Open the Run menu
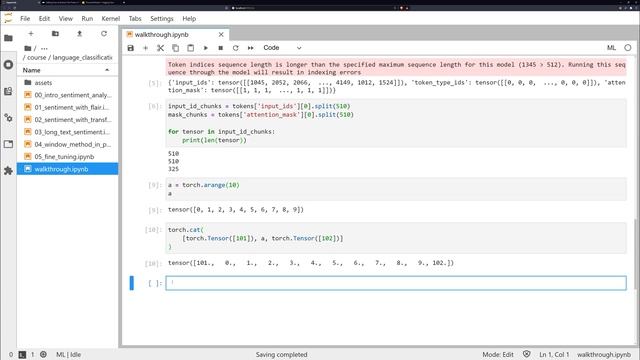This screenshot has height=360, width=640. [x=87, y=19]
